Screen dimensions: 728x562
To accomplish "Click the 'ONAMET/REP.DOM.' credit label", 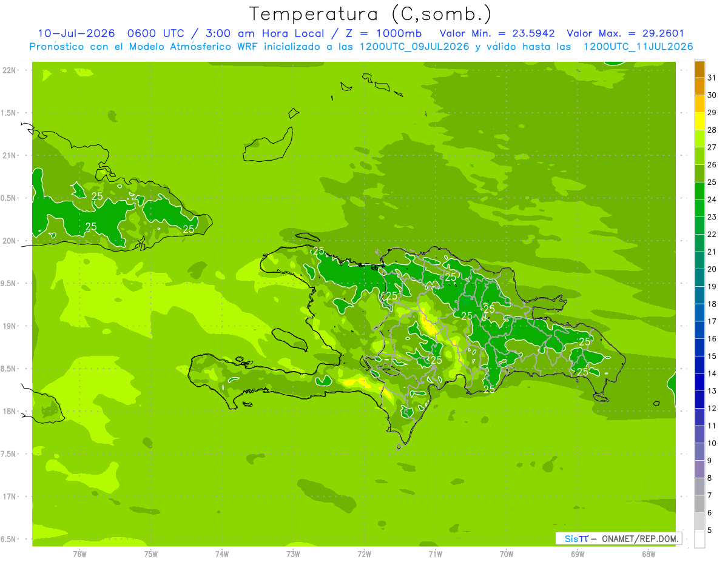I will pos(640,538).
